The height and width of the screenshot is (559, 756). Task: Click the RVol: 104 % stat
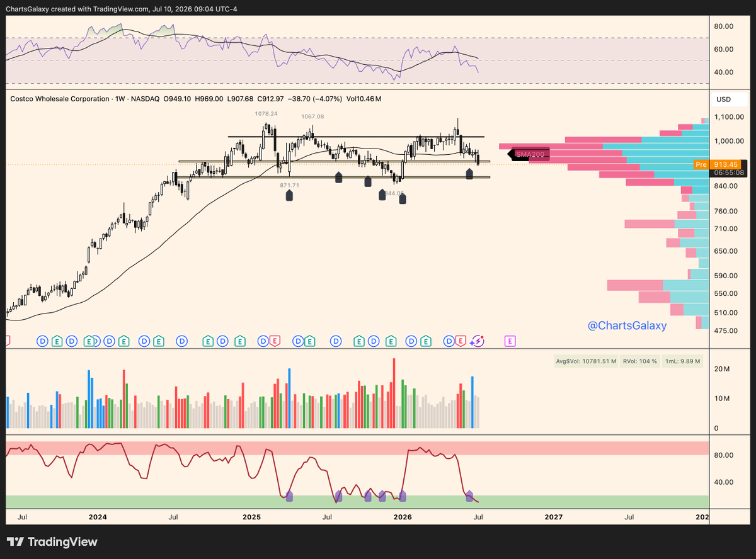(640, 361)
